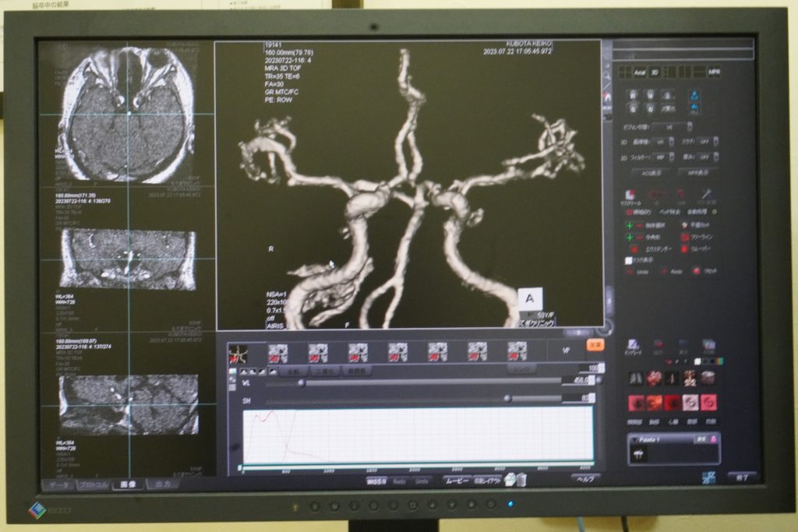Open the Mask Tool icon
The image size is (798, 532).
630,196
